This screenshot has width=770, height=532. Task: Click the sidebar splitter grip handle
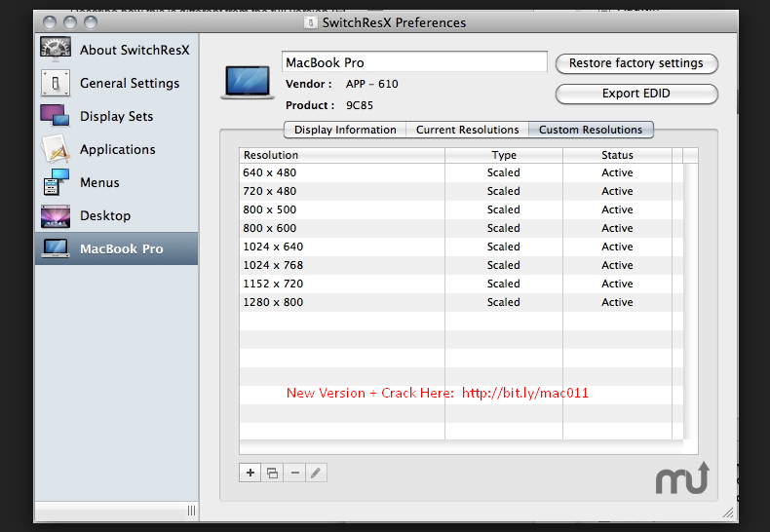(x=191, y=511)
